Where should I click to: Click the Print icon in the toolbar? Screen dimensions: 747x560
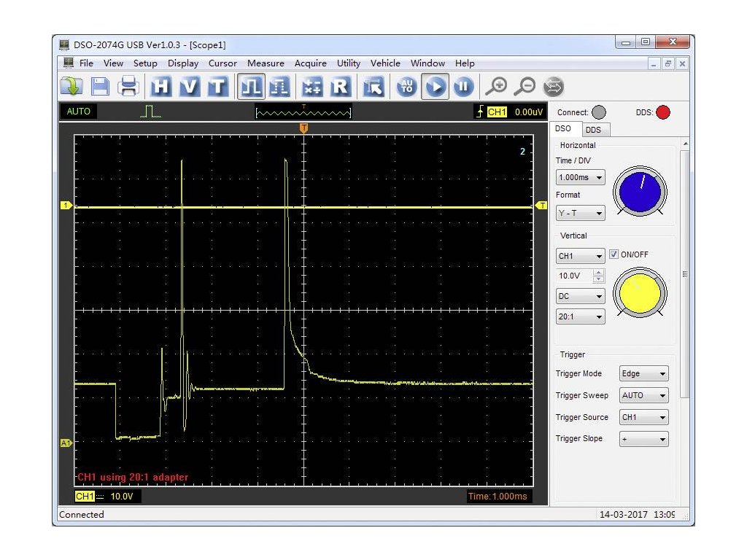coord(128,87)
